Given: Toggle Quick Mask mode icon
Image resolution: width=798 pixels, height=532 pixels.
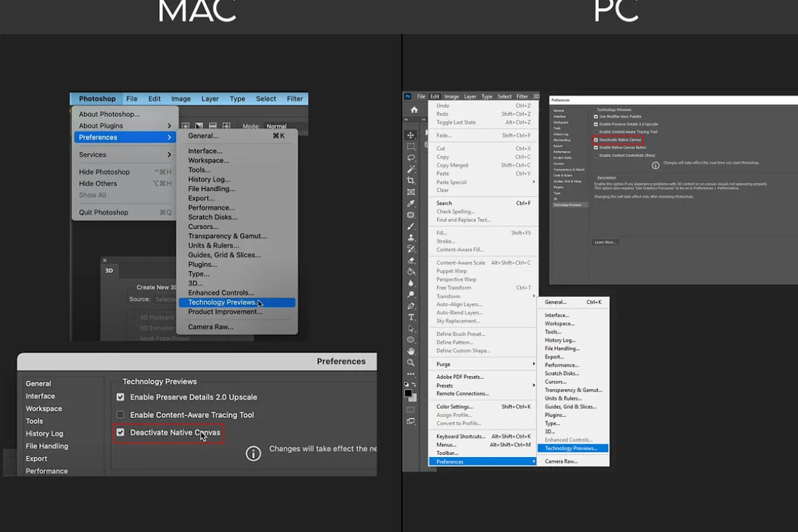Looking at the screenshot, I should [x=411, y=410].
